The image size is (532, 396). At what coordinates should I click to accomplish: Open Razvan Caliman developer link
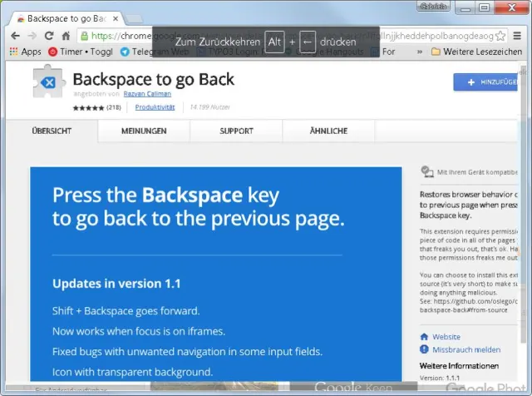coord(147,94)
